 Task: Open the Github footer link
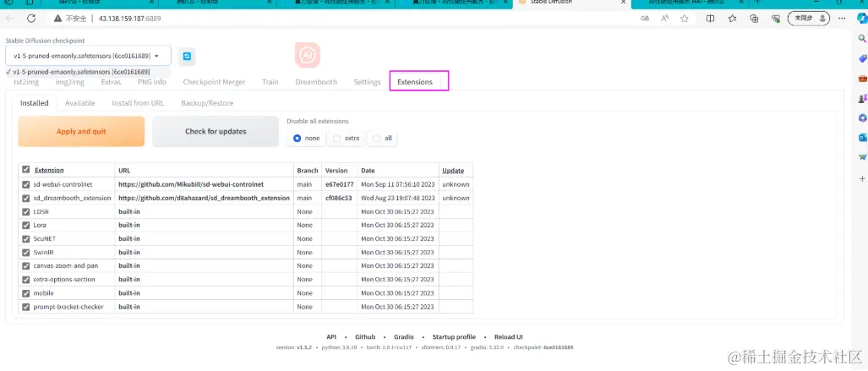365,336
